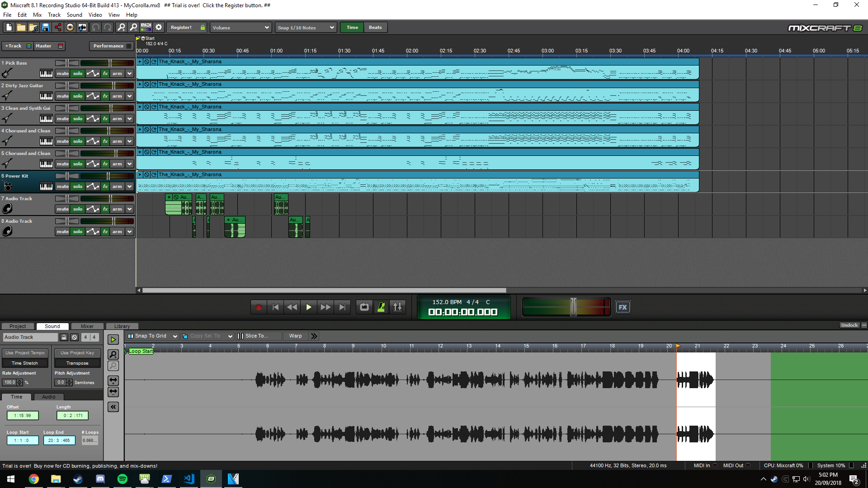Mute the Pick Bass track
Viewport: 868px width, 488px height.
coord(63,74)
